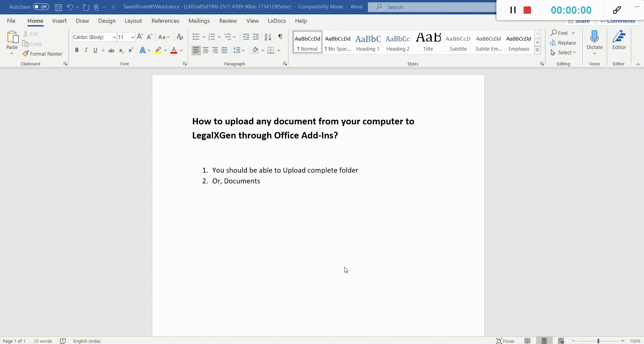The image size is (644, 344).
Task: Apply the Heading 1 style
Action: pos(368,42)
